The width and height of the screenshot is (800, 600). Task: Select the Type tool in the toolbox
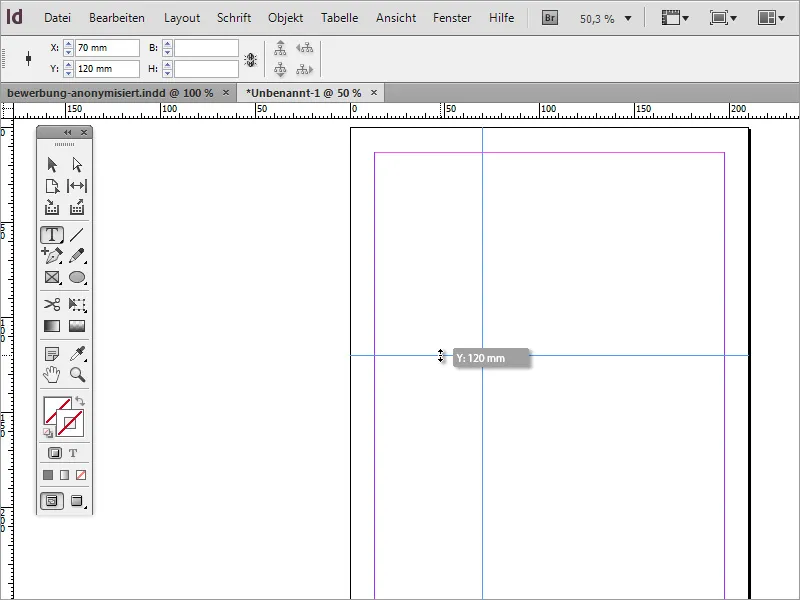coord(52,235)
